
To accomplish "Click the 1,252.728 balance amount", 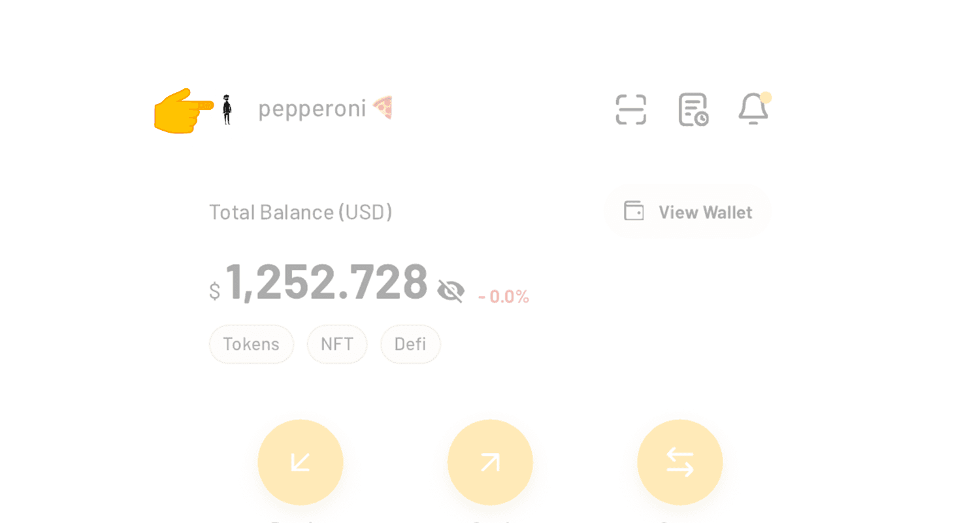I will click(326, 282).
